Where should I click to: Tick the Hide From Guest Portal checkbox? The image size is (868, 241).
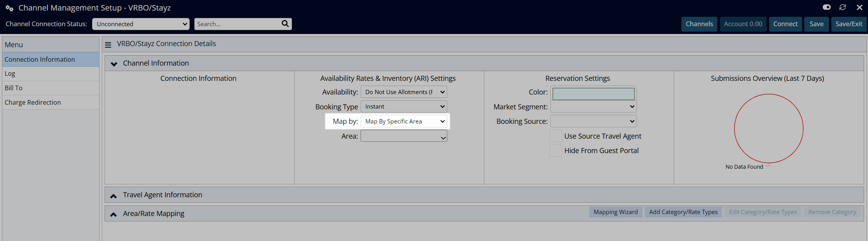[556, 150]
